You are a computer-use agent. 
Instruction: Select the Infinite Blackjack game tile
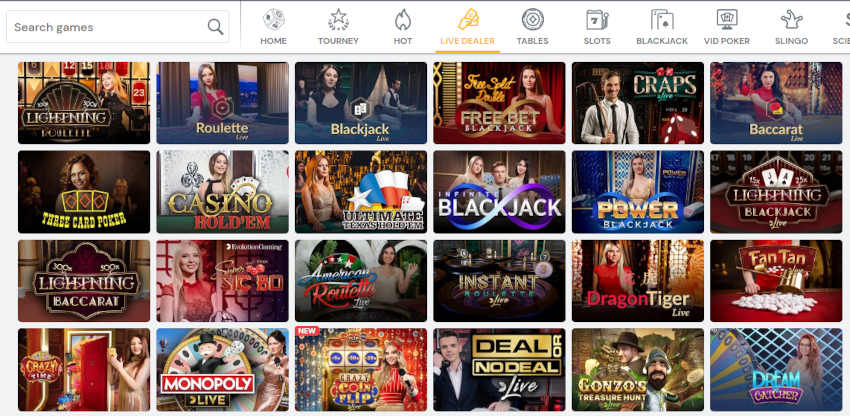499,191
